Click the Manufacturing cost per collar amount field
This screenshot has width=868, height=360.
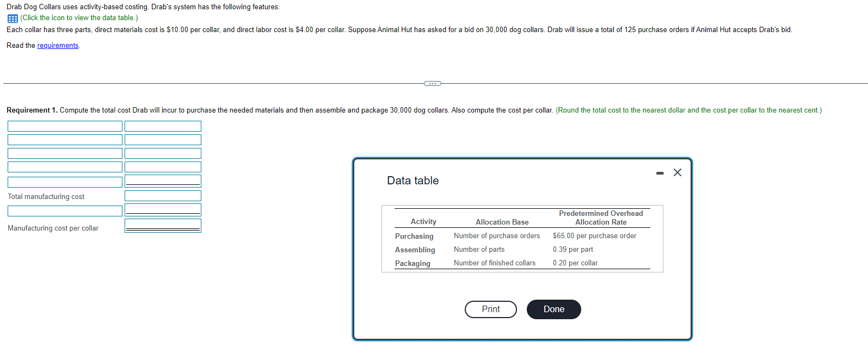click(162, 225)
